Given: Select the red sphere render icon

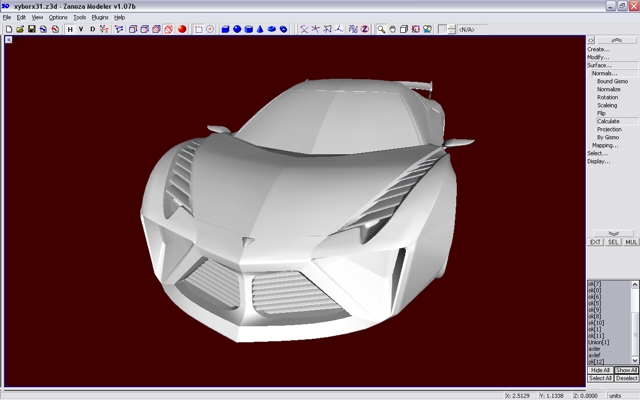Looking at the screenshot, I should (183, 29).
